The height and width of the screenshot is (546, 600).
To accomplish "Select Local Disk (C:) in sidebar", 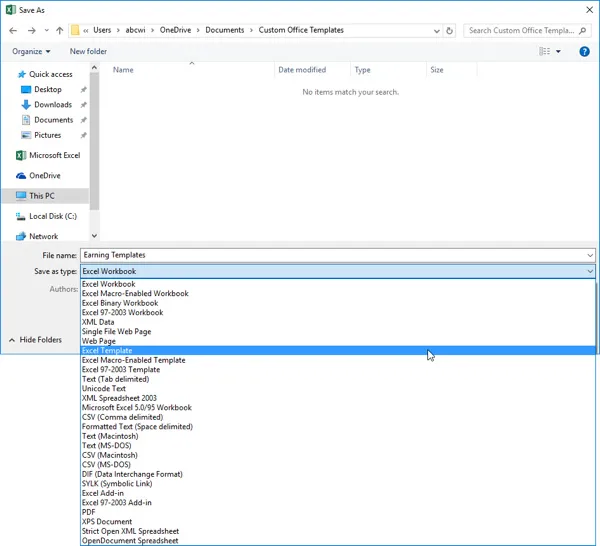I will 53,216.
